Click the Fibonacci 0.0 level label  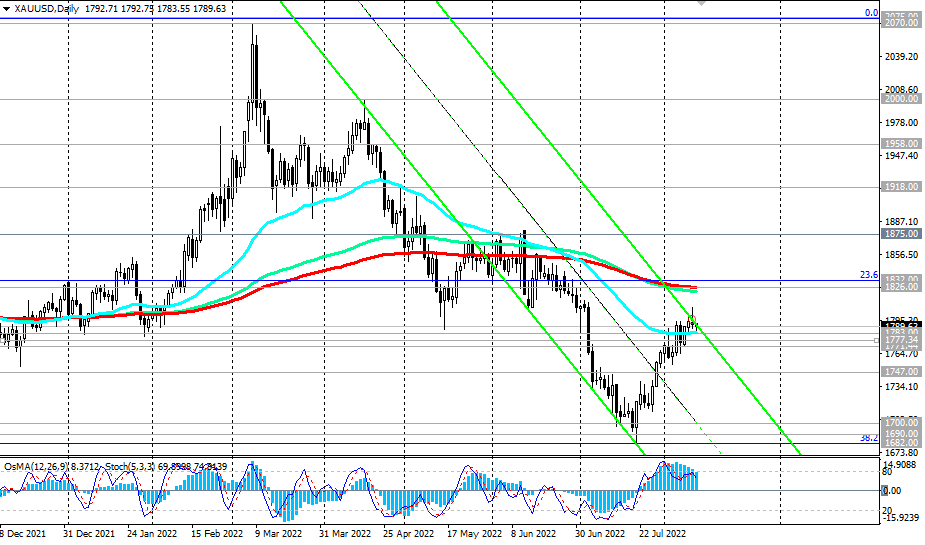point(871,13)
